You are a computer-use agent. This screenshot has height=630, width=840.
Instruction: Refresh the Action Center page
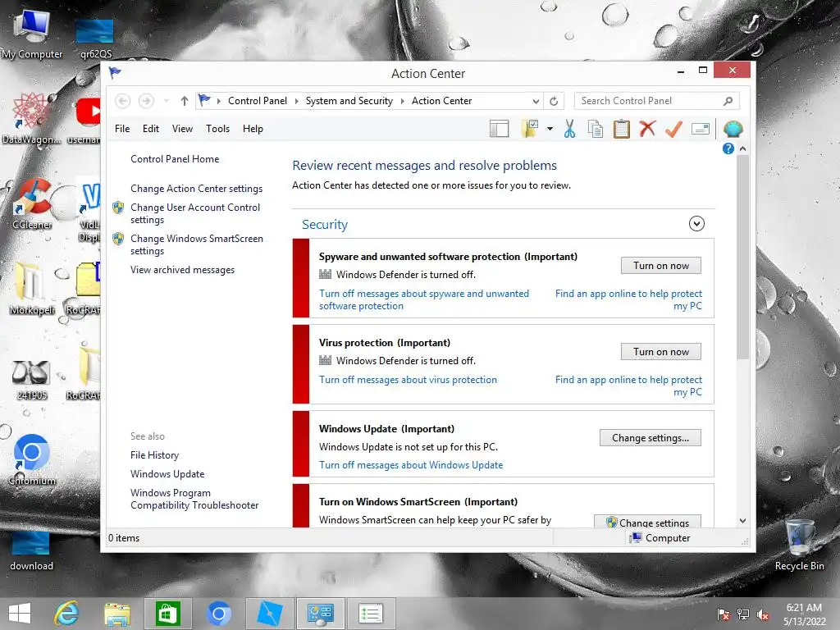[x=554, y=101]
